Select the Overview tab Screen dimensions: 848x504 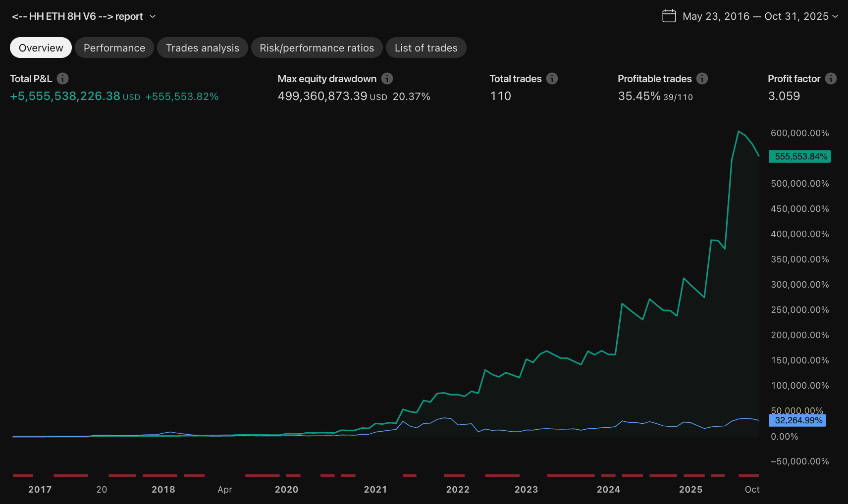(x=41, y=48)
